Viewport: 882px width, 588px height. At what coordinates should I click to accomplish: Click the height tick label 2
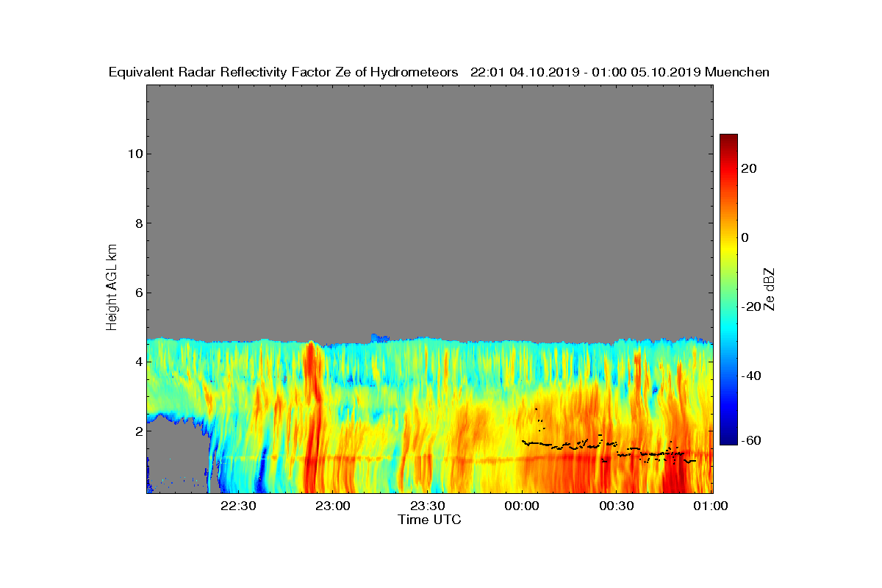[x=137, y=431]
